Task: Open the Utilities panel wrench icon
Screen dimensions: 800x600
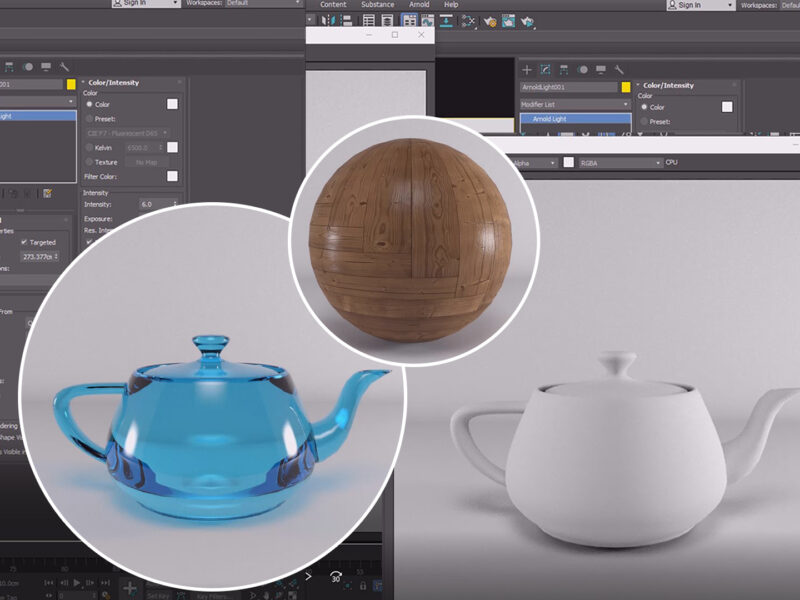Action: [x=618, y=69]
